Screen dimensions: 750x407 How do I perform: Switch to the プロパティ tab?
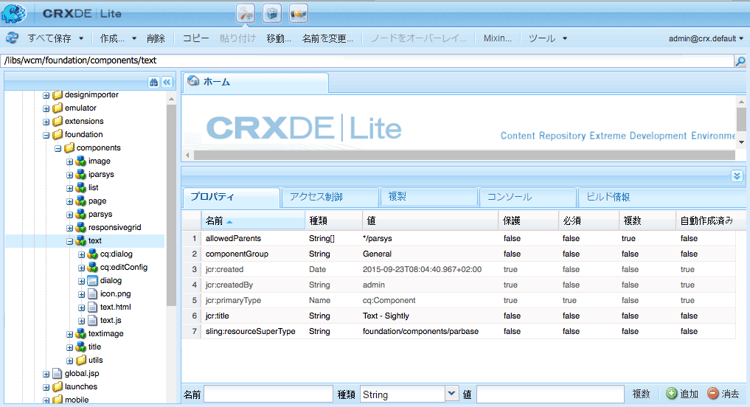point(231,197)
